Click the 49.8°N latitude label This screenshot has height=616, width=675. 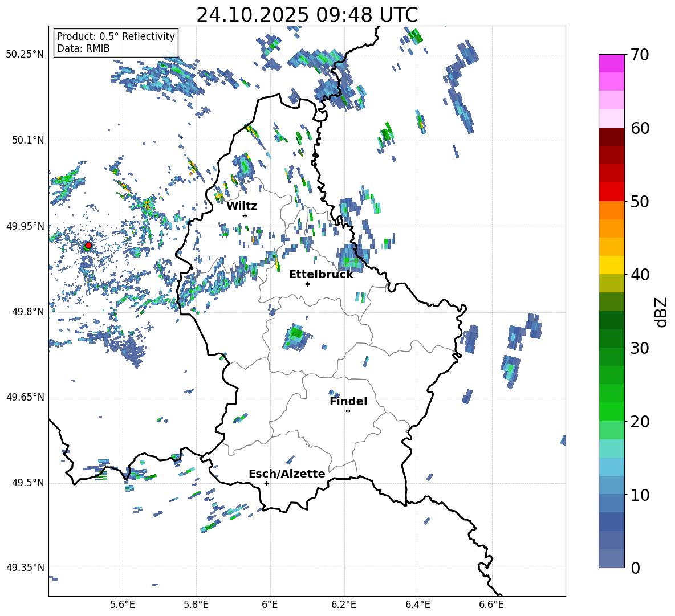28,312
